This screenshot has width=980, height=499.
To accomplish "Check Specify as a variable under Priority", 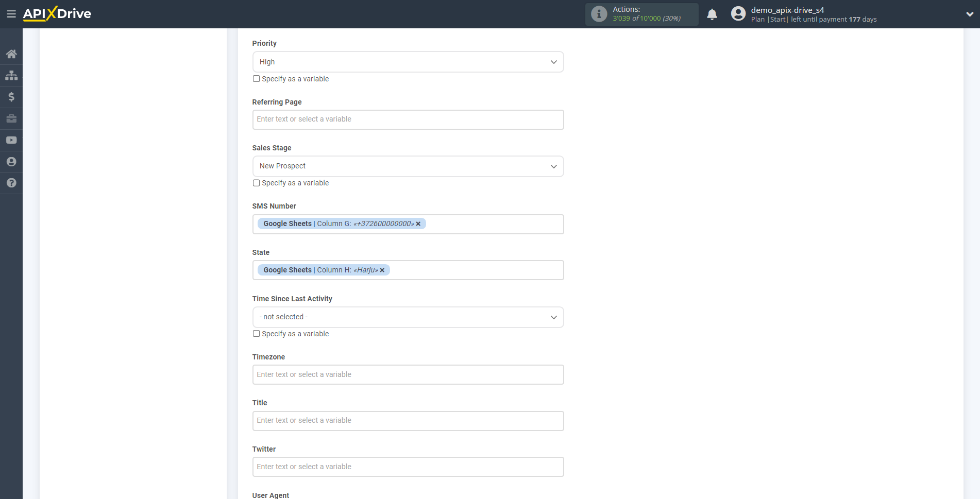I will point(256,79).
